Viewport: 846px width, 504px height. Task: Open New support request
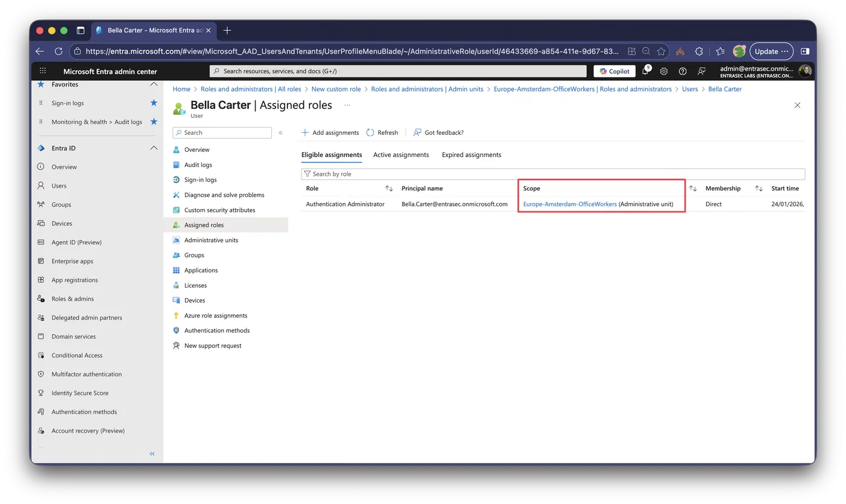click(213, 346)
